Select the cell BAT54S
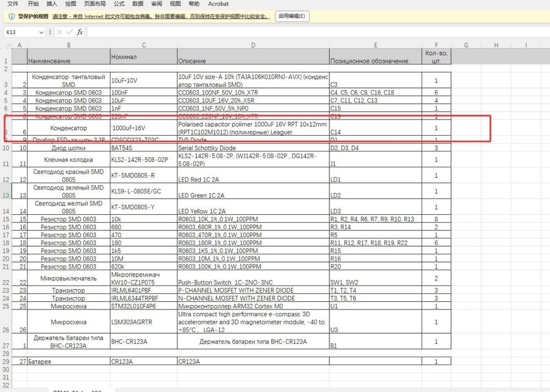Screen dimensions: 550x392 [144, 148]
